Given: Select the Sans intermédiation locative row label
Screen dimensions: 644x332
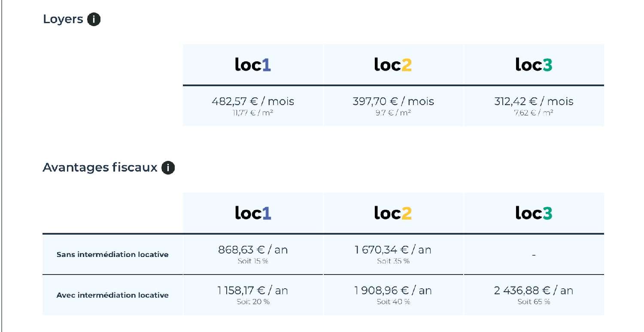Looking at the screenshot, I should coord(112,254).
